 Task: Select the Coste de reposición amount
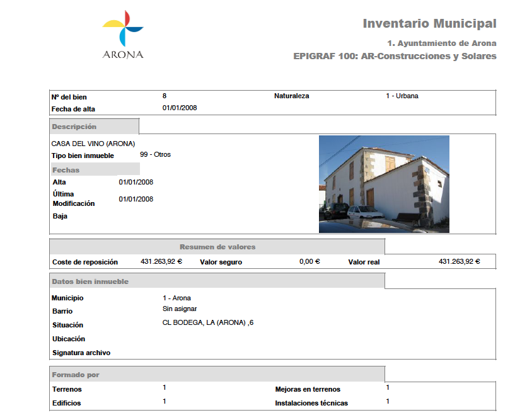pos(161,261)
